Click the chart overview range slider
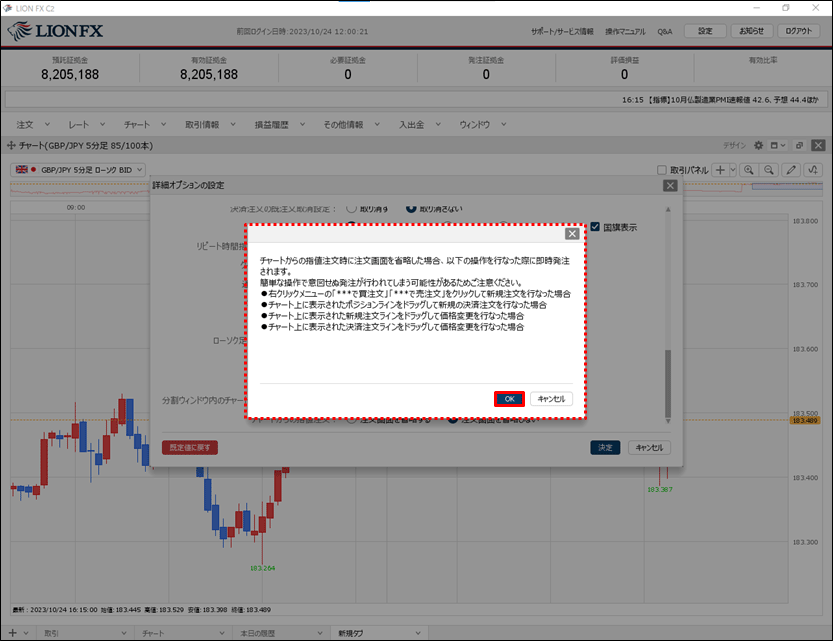The image size is (833, 641). click(787, 186)
